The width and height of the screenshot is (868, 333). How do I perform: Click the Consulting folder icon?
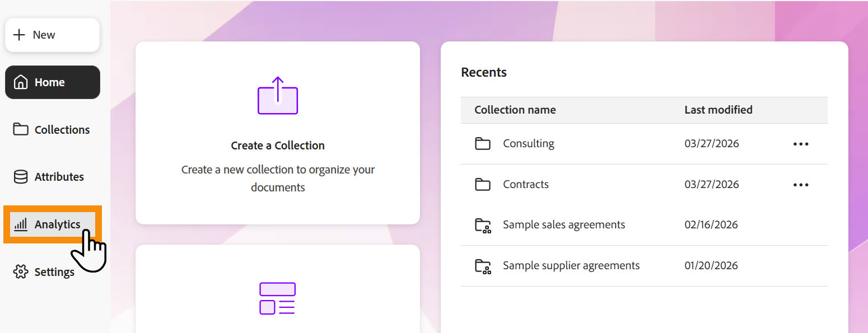coord(483,144)
